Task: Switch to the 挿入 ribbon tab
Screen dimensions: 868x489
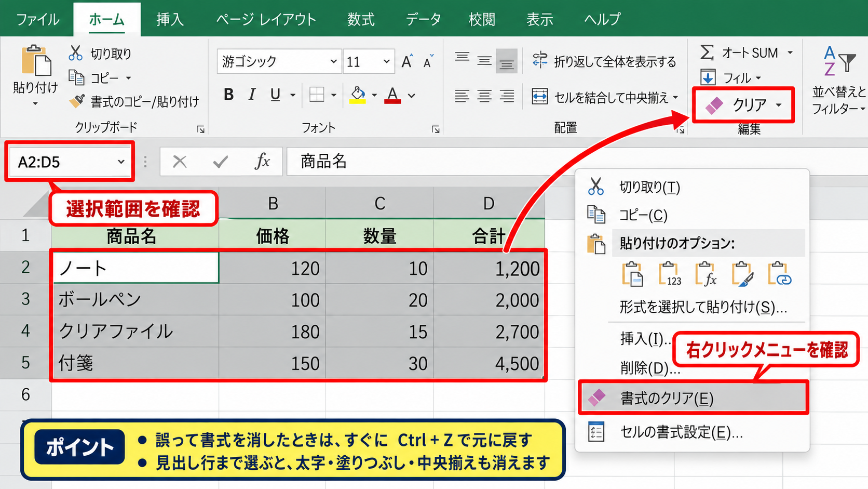Action: tap(170, 19)
